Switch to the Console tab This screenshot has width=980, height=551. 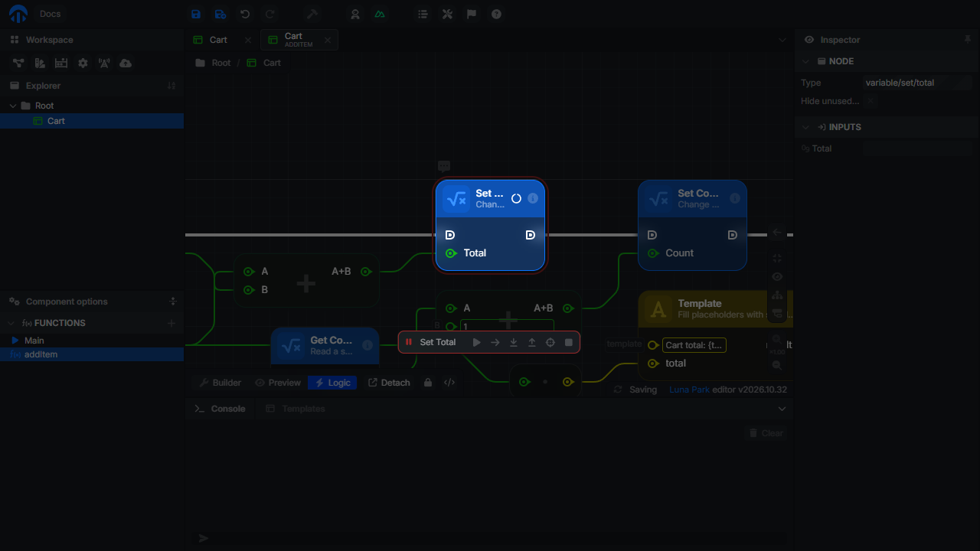coord(220,409)
